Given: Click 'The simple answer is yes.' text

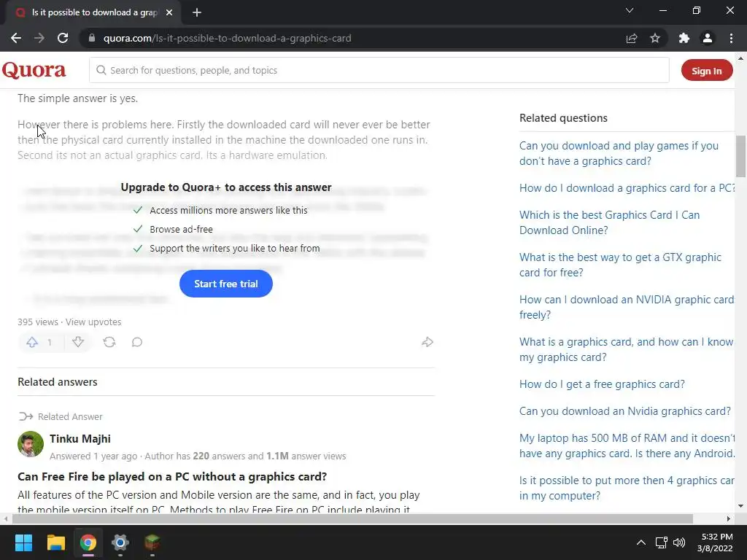Looking at the screenshot, I should pos(77,98).
